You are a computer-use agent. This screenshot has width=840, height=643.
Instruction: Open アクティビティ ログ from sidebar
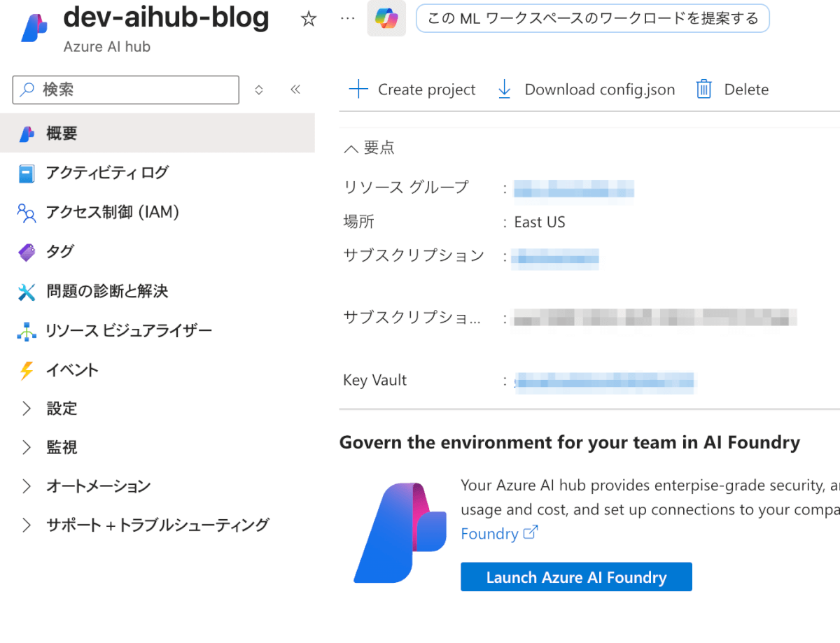tap(107, 173)
